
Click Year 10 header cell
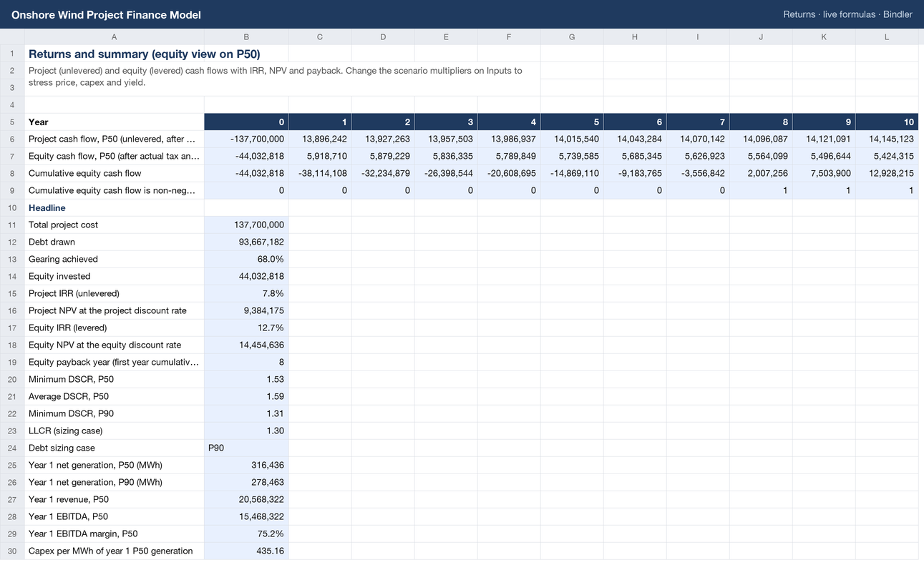[887, 122]
